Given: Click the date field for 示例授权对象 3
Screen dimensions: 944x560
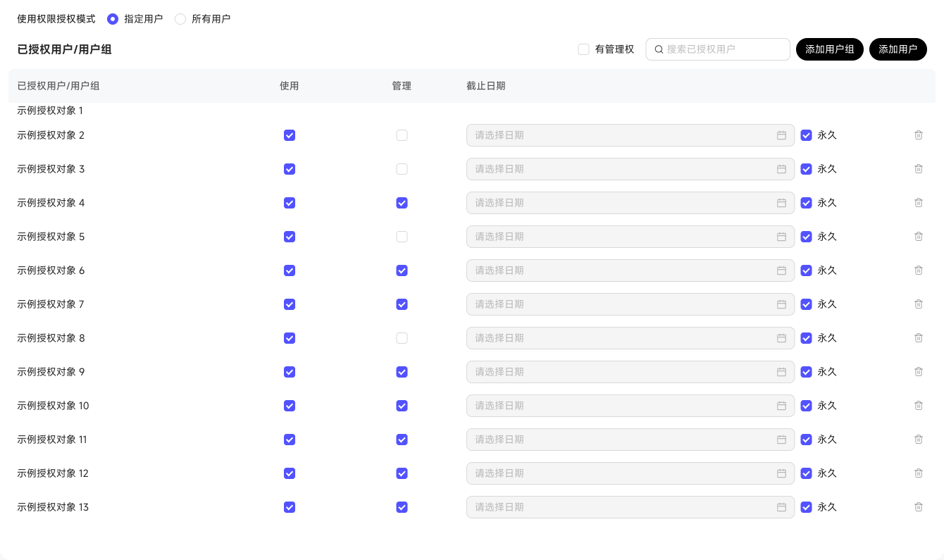Looking at the screenshot, I should tap(631, 169).
